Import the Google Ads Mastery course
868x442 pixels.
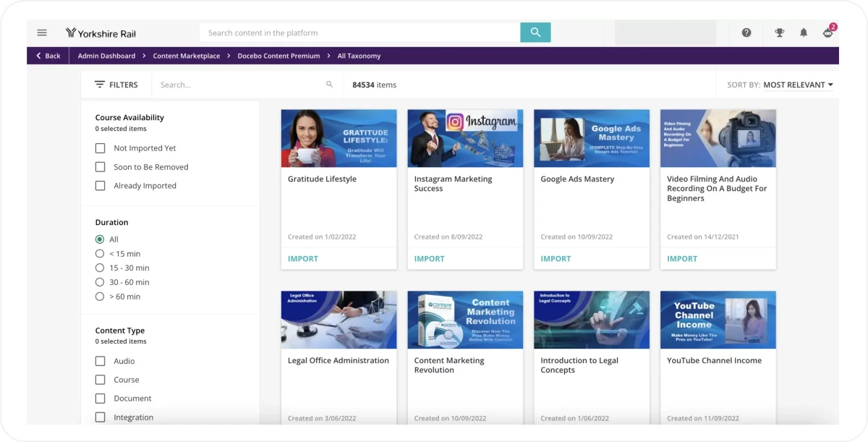556,258
